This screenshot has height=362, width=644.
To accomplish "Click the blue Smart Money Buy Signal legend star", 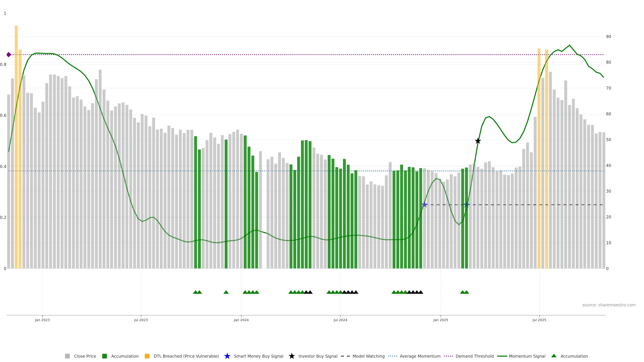I will point(227,356).
